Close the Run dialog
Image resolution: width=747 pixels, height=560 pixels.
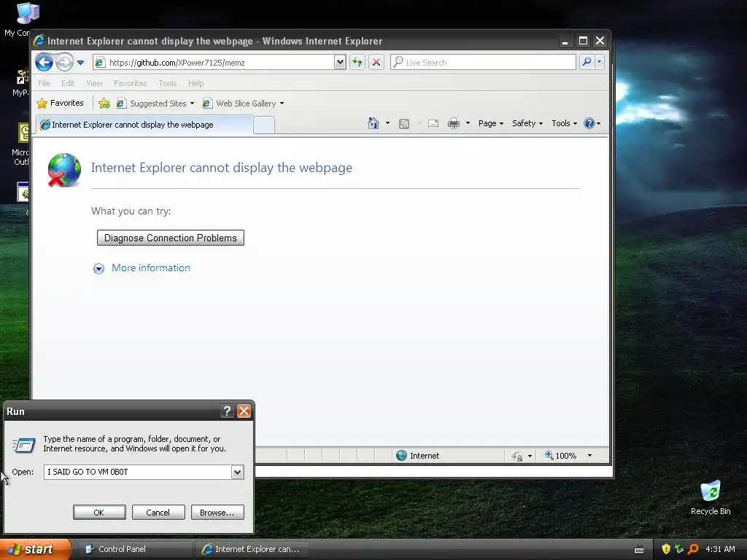pyautogui.click(x=244, y=411)
